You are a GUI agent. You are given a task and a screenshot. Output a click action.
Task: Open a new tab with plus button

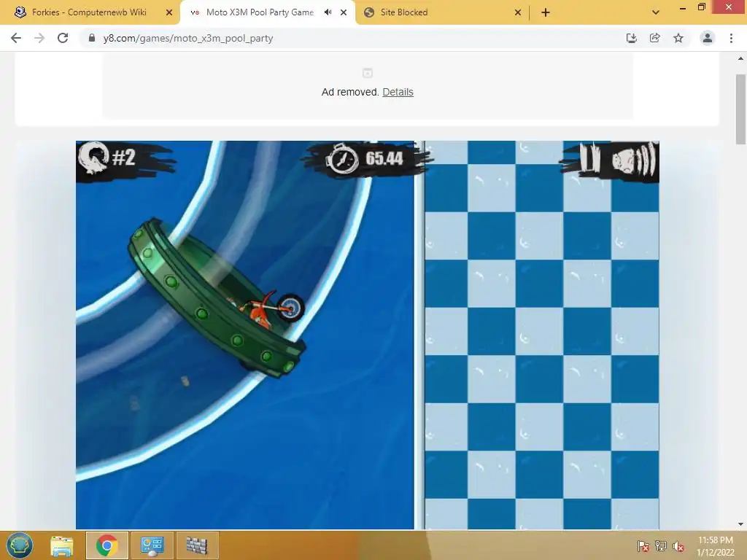(x=546, y=12)
